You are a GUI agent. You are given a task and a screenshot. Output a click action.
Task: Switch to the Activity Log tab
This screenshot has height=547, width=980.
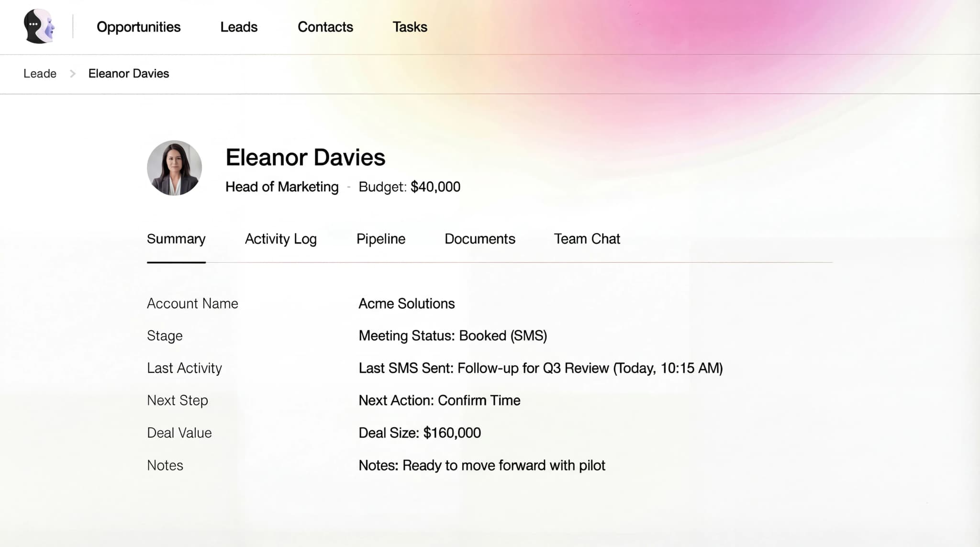coord(280,239)
